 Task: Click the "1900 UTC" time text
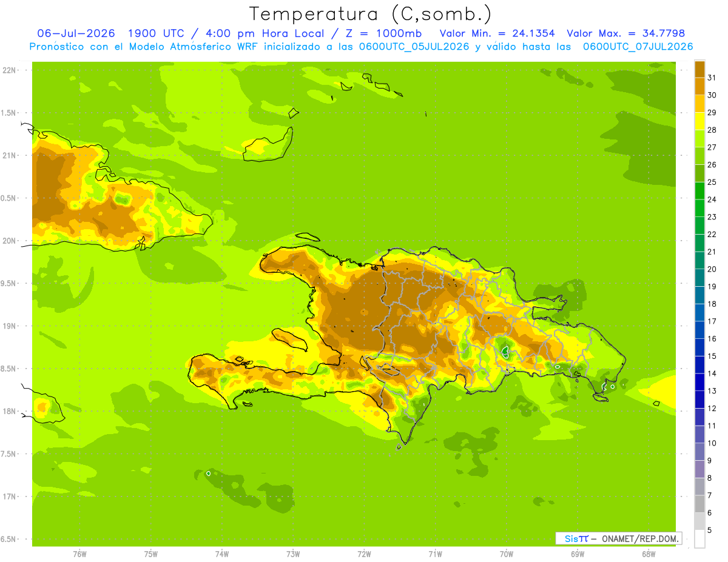[x=157, y=33]
